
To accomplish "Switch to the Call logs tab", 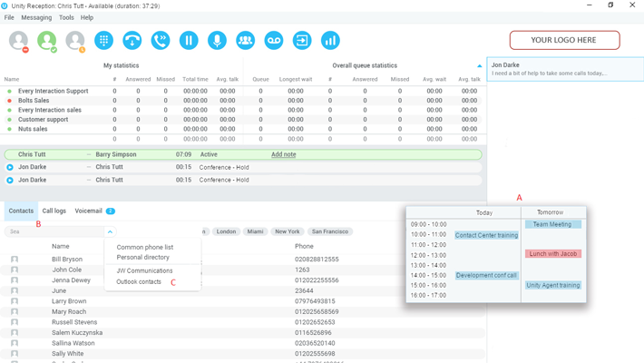I will point(54,211).
